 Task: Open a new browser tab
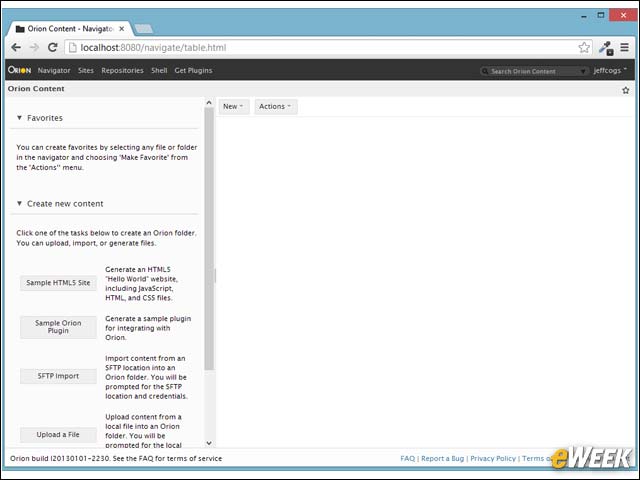click(x=144, y=29)
